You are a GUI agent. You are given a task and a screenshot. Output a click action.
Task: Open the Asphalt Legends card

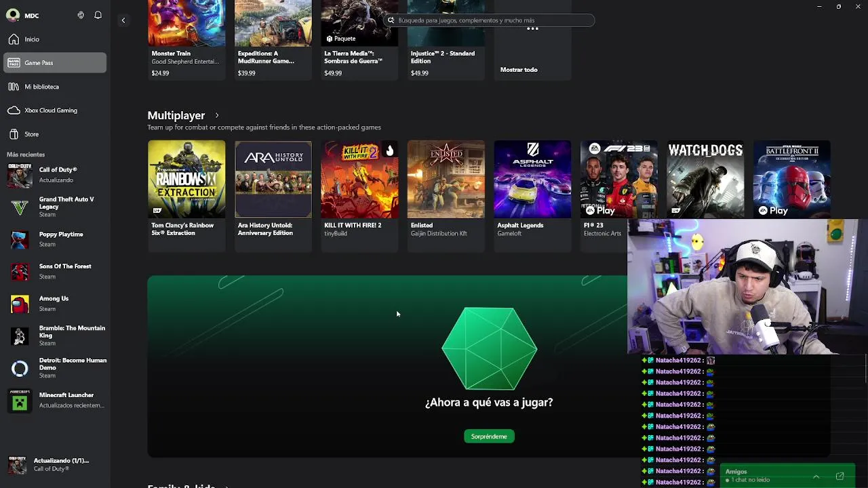click(x=532, y=196)
